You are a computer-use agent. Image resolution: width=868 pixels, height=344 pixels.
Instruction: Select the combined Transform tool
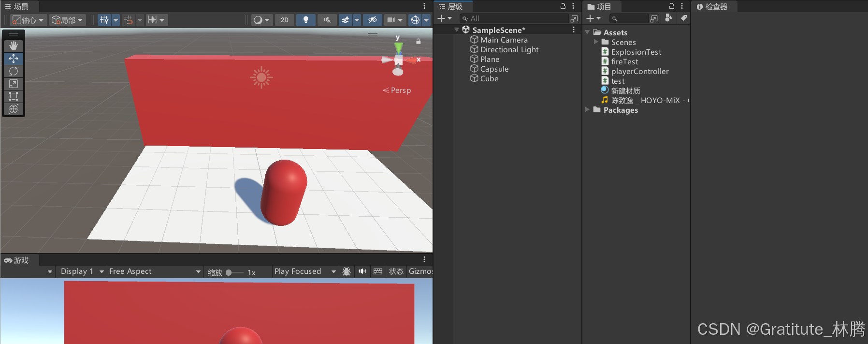(14, 109)
